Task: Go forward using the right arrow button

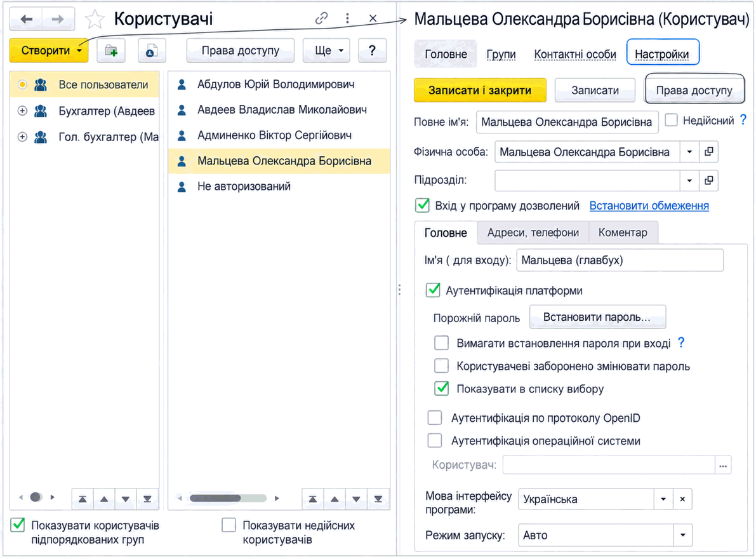Action: point(58,19)
